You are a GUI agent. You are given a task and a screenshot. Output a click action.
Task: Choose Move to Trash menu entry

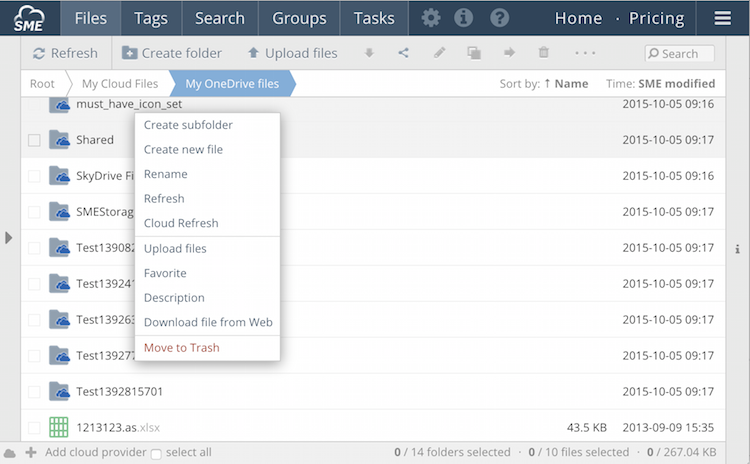pyautogui.click(x=181, y=348)
